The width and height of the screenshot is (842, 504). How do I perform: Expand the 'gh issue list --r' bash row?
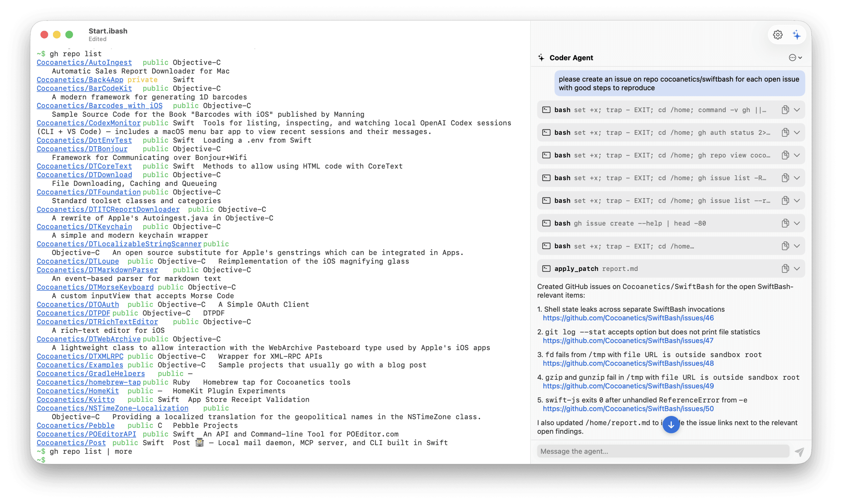click(x=797, y=200)
